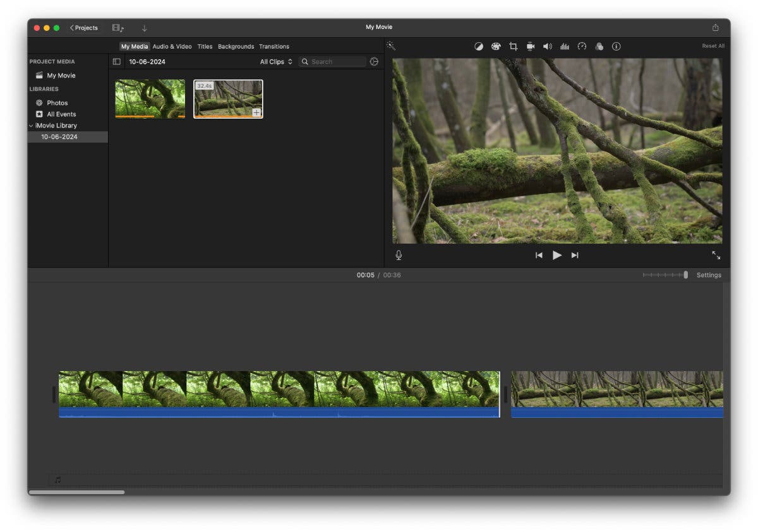Open Noise Reduction and Equalizer controls
Image resolution: width=758 pixels, height=532 pixels.
coord(564,46)
